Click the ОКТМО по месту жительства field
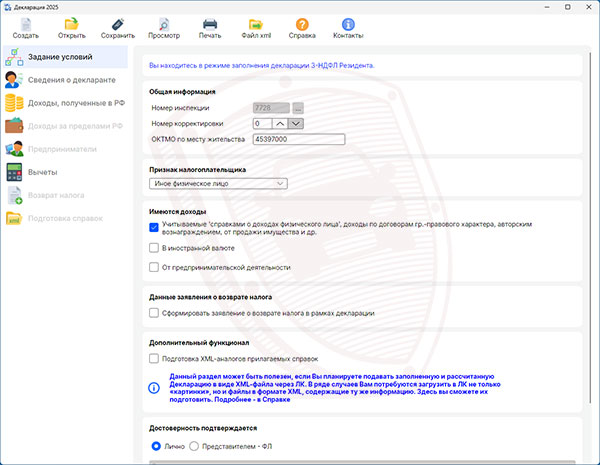This screenshot has height=465, width=600. tap(298, 139)
